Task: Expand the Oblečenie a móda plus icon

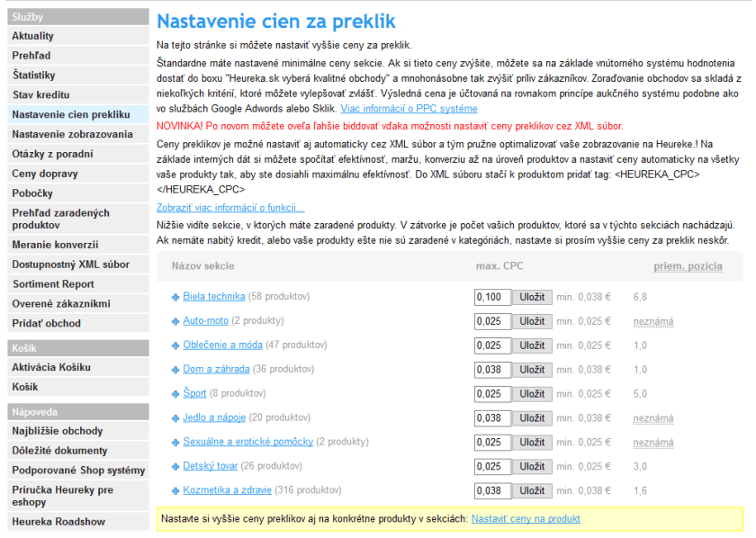Action: coord(175,345)
